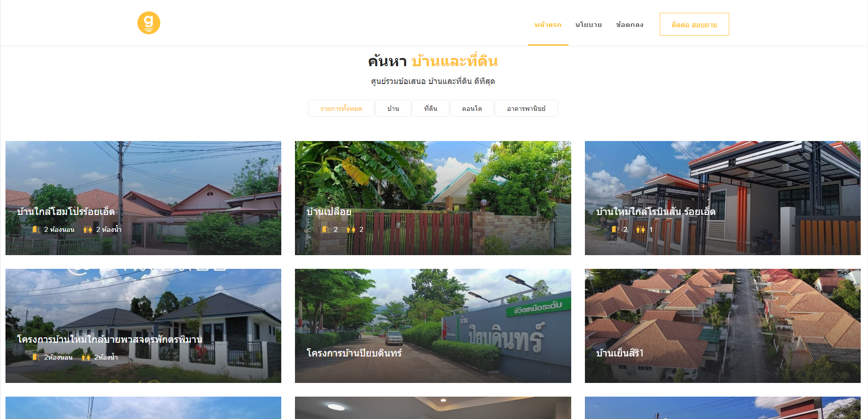868x419 pixels.
Task: Open the หน้าแรก menu item
Action: (x=548, y=25)
